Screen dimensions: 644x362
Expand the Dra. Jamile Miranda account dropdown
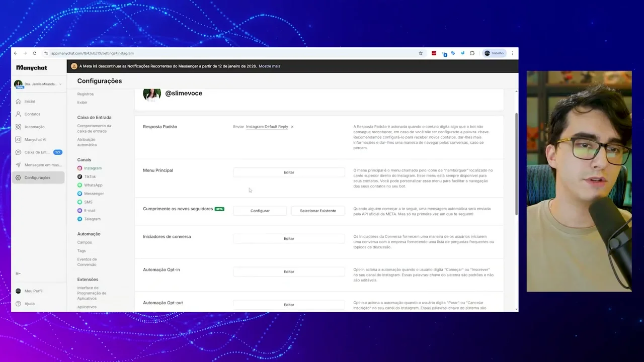coord(38,84)
